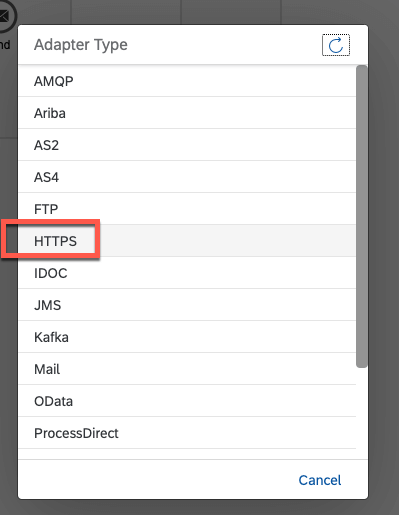The height and width of the screenshot is (515, 399).
Task: Click the adapter list scrollbar thumb
Action: coord(362,217)
